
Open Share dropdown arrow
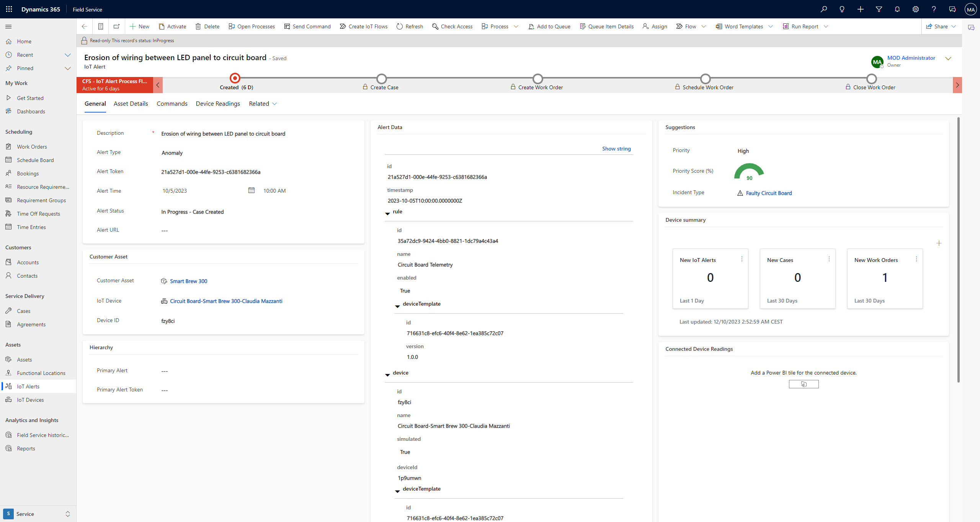coord(954,26)
